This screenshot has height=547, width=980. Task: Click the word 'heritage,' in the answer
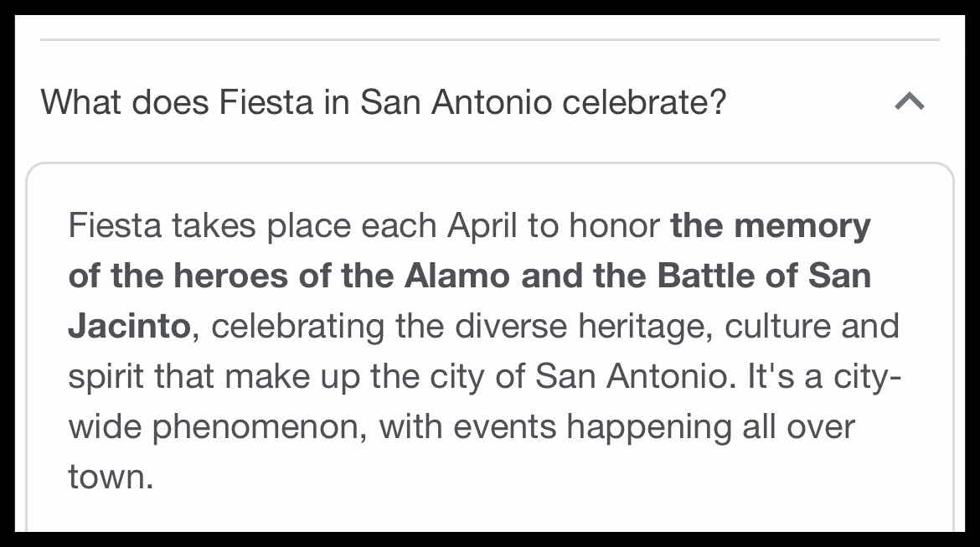[646, 327]
